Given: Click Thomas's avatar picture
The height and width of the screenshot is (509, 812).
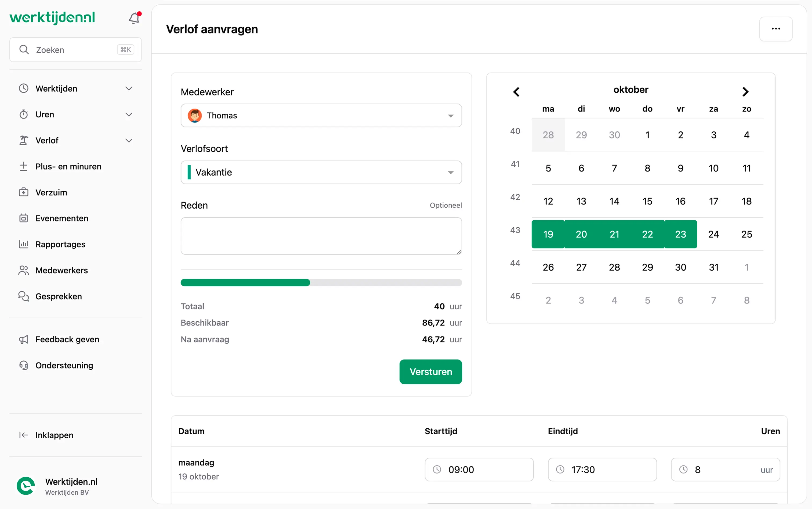Looking at the screenshot, I should click(195, 116).
